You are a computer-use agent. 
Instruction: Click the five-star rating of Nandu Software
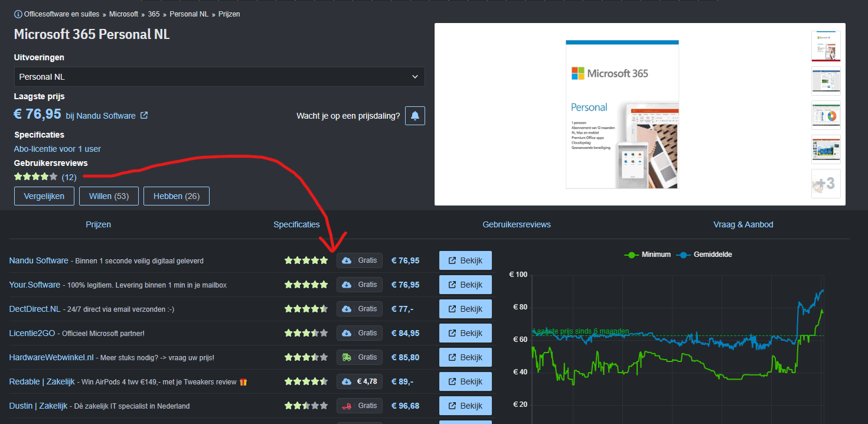[x=306, y=260]
